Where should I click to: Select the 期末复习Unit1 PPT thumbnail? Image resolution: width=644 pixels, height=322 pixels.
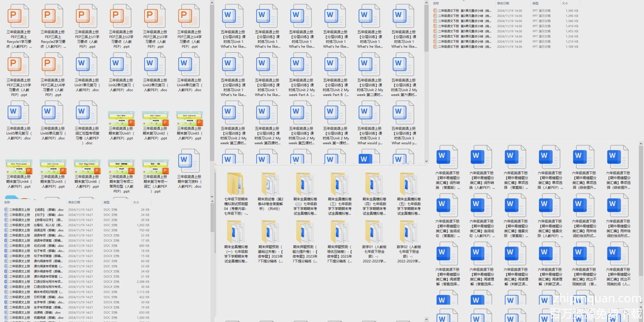click(121, 118)
